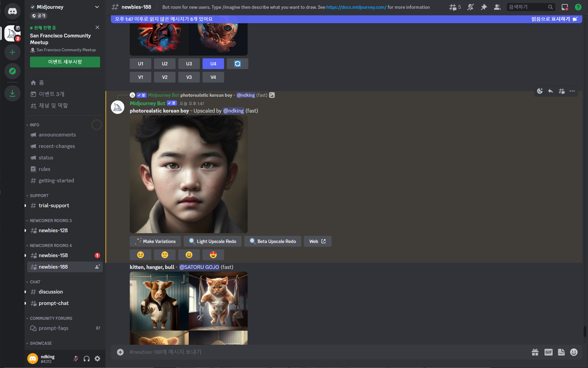
Task: Open the announcements channel
Action: (x=65, y=135)
